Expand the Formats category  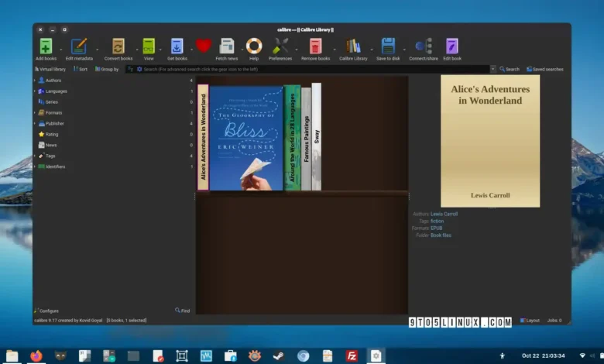pos(35,112)
